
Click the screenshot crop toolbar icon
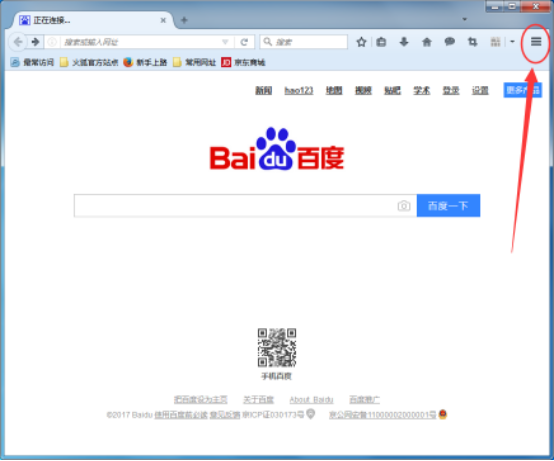472,42
